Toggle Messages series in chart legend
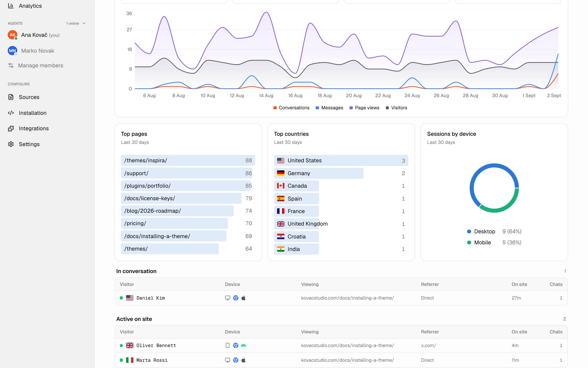 329,108
